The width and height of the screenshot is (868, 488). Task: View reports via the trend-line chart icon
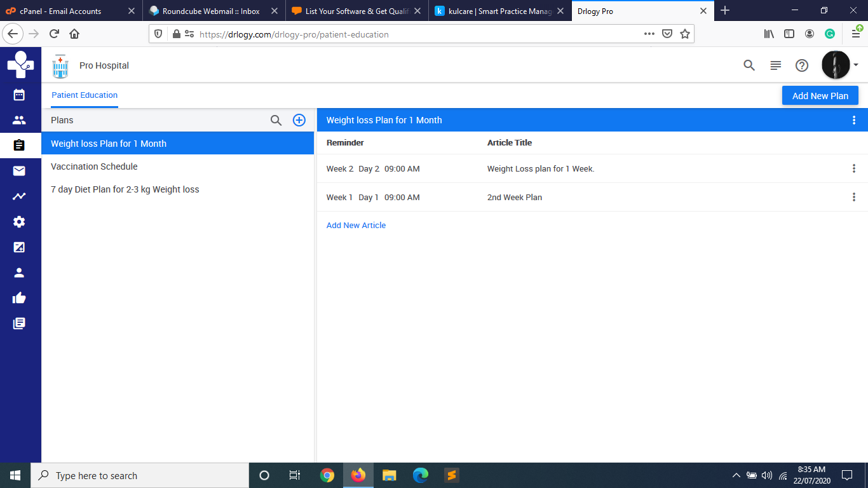19,196
